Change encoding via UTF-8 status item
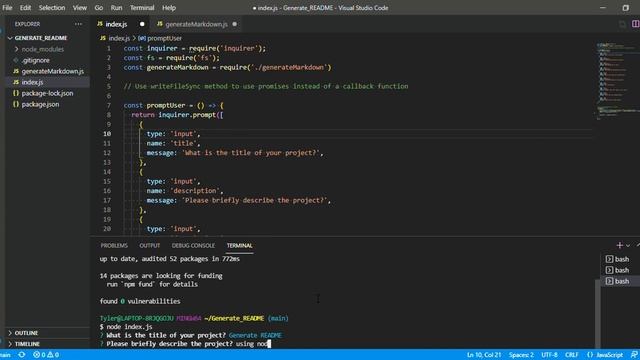This screenshot has width=640, height=360. 549,355
